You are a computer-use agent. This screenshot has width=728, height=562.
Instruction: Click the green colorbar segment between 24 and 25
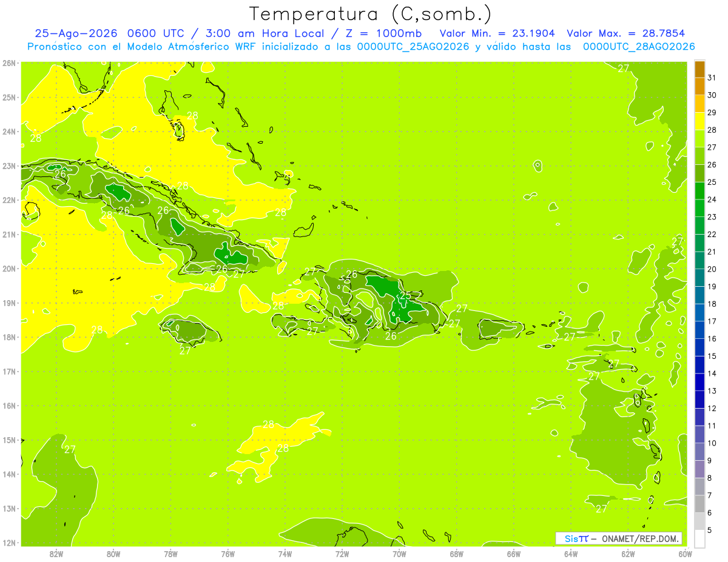[699, 191]
